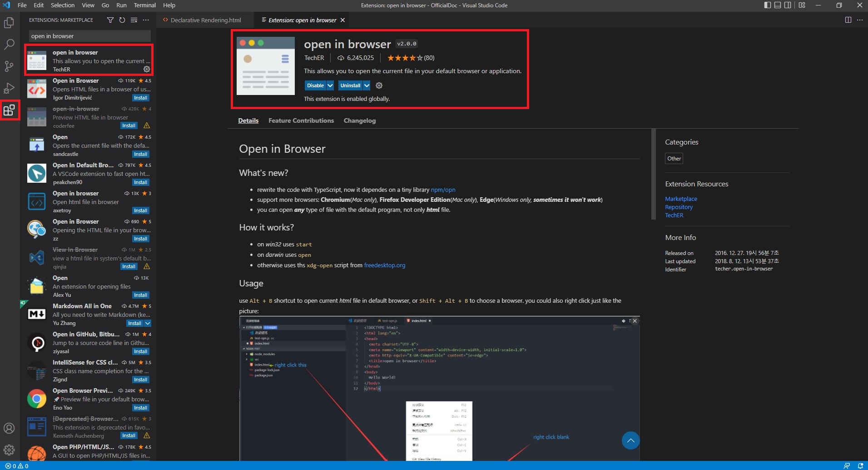Close the screenshot preview X button

pos(635,321)
